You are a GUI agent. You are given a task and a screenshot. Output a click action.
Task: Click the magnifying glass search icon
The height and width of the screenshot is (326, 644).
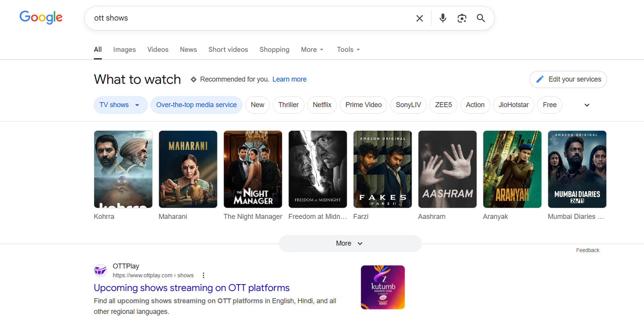click(481, 18)
